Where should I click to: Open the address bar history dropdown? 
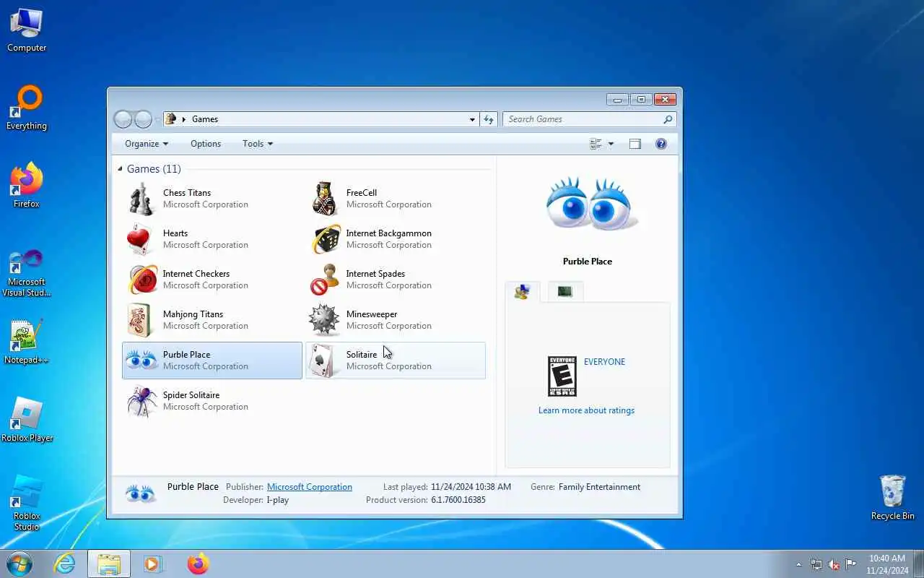point(472,119)
